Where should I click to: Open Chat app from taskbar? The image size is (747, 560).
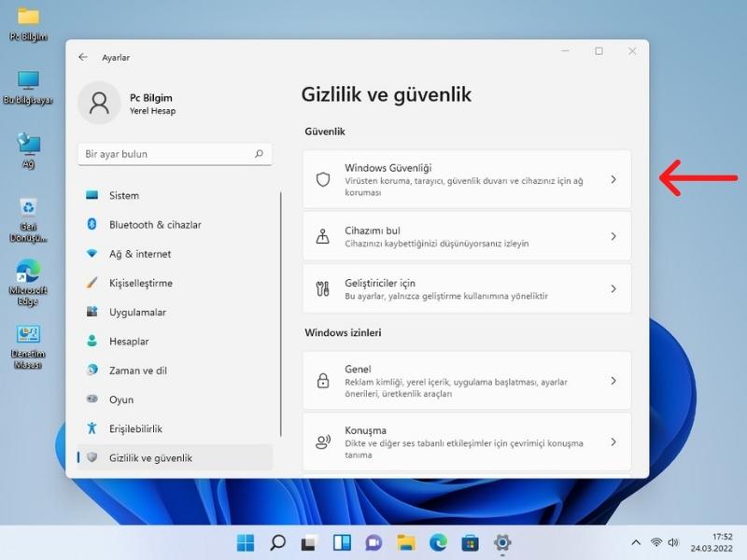374,542
